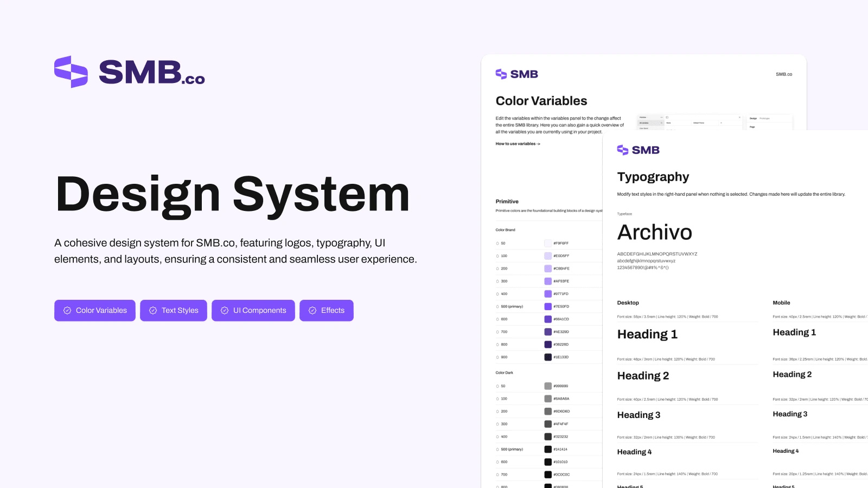Open the Primitive collection dropdown
This screenshot has width=868, height=488.
tap(646, 117)
